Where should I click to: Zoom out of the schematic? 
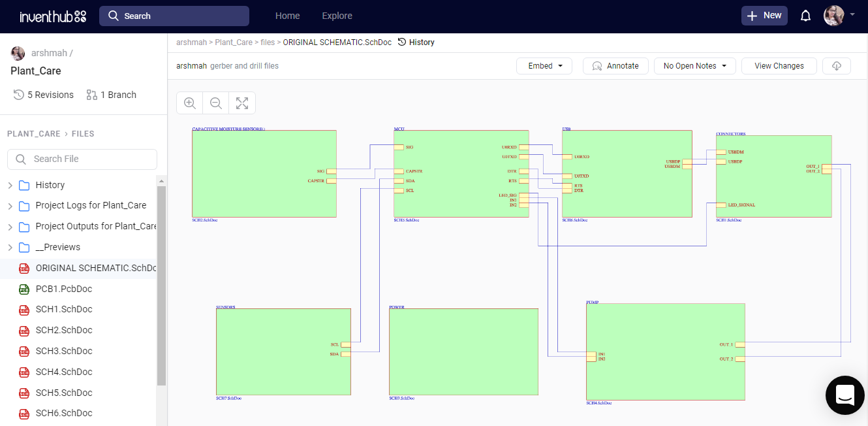coord(216,103)
